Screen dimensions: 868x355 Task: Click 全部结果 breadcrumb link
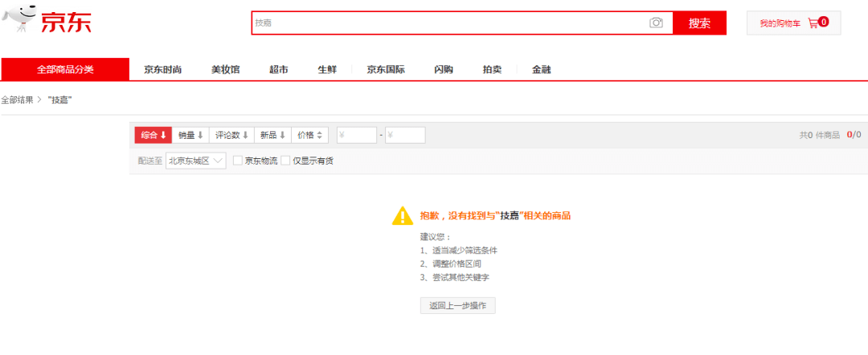tap(17, 100)
